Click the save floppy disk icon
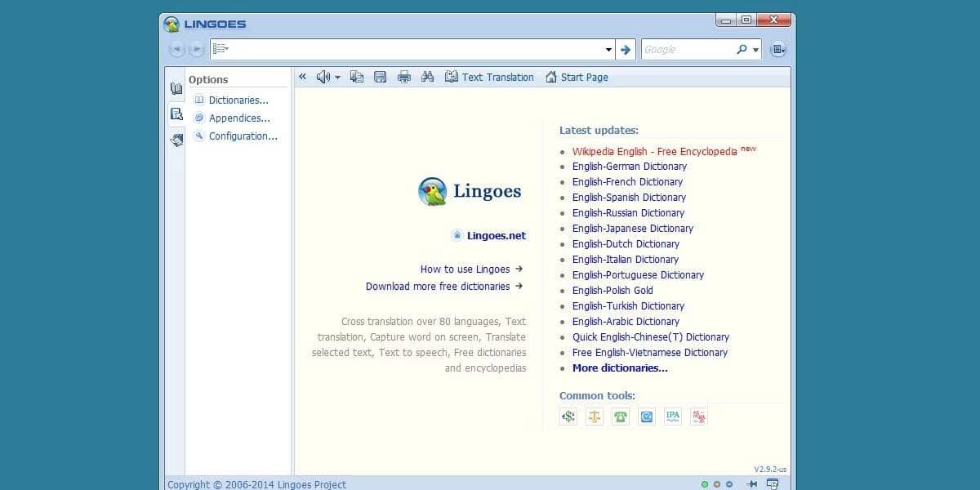Screen dimensions: 980x490 point(381,77)
